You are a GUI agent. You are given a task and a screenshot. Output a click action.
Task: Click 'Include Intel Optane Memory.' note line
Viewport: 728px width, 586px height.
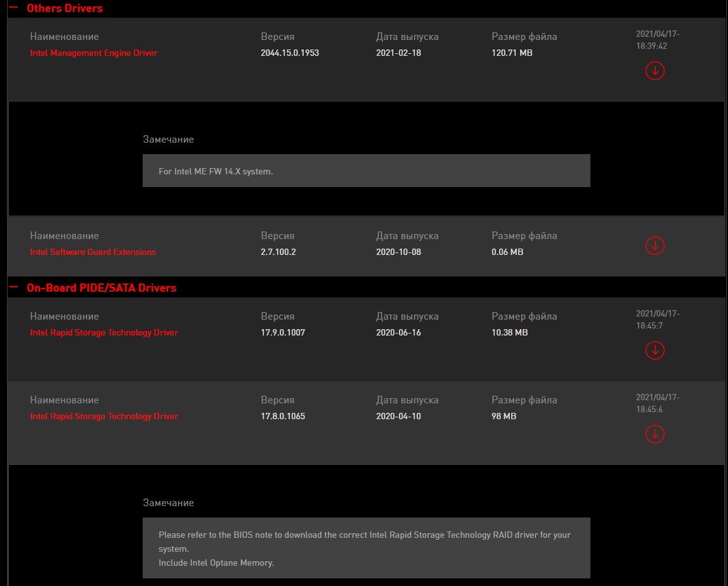click(x=216, y=563)
